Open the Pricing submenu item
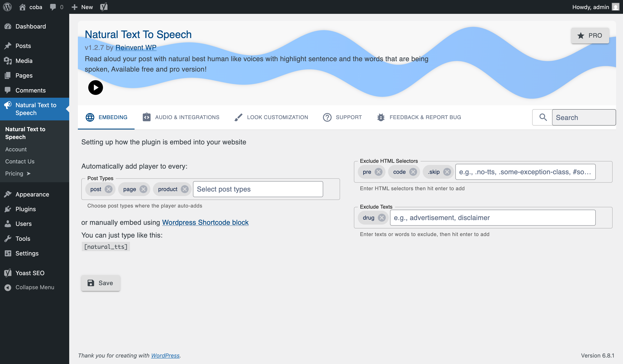The height and width of the screenshot is (364, 623). 18,174
